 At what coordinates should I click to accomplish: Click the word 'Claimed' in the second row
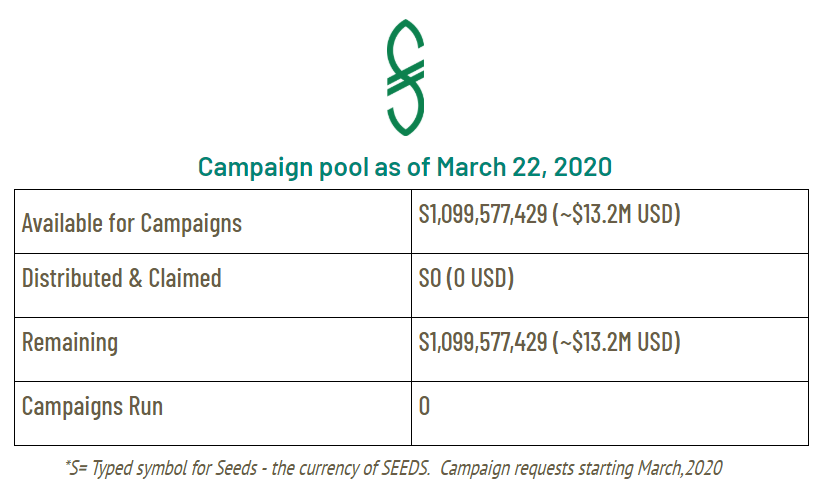(x=185, y=278)
